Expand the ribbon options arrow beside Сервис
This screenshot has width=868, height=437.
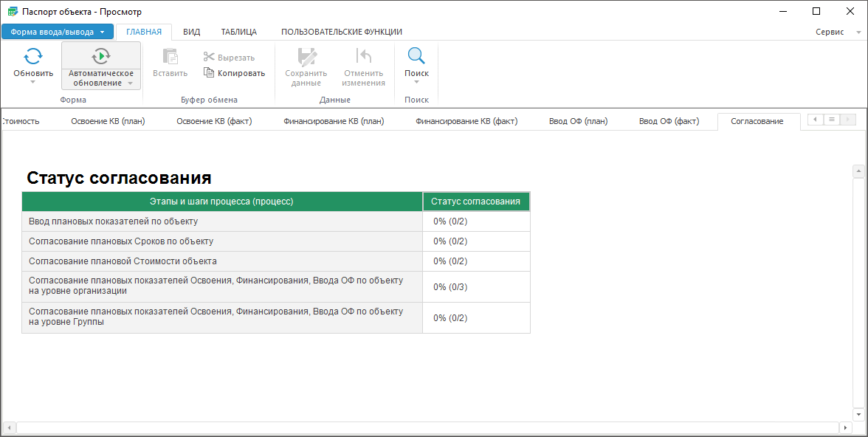[858, 32]
